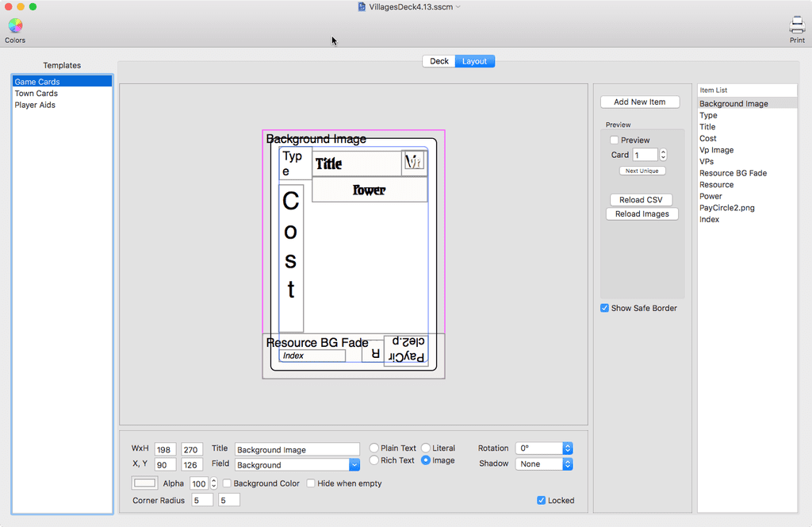Select Town Cards in the Templates list

click(36, 94)
